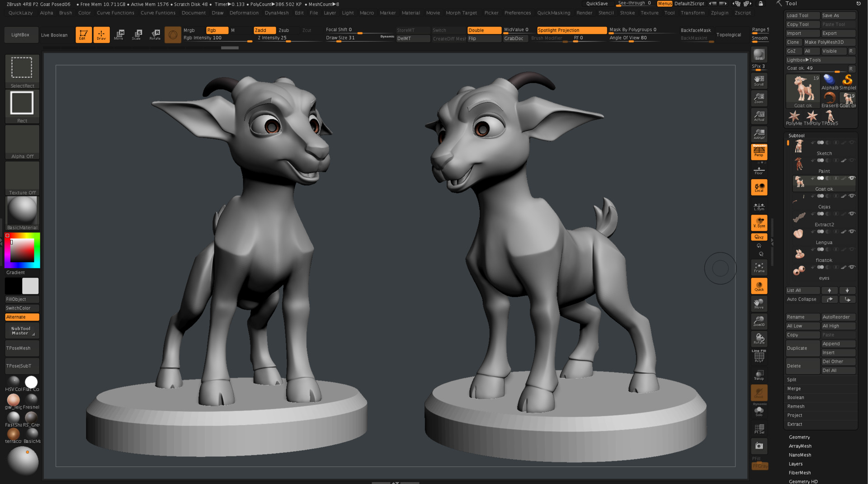Toggle Zsub sculpting mode on

click(284, 30)
